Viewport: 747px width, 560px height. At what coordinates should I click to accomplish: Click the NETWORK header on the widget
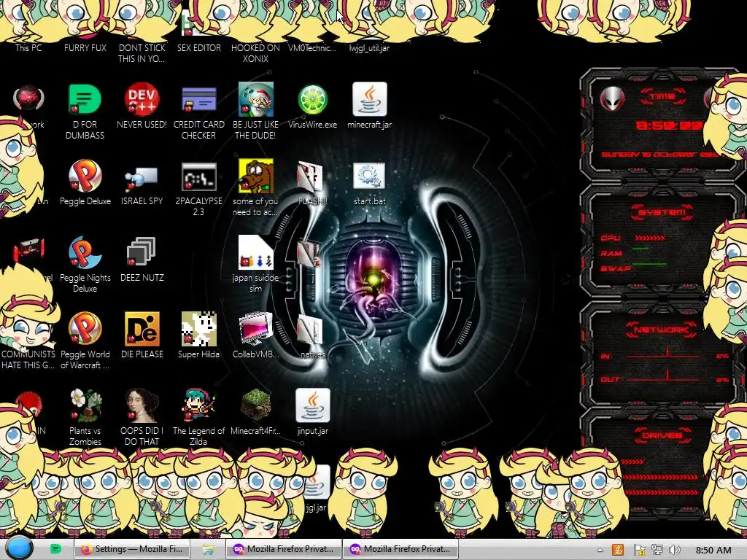click(x=662, y=330)
